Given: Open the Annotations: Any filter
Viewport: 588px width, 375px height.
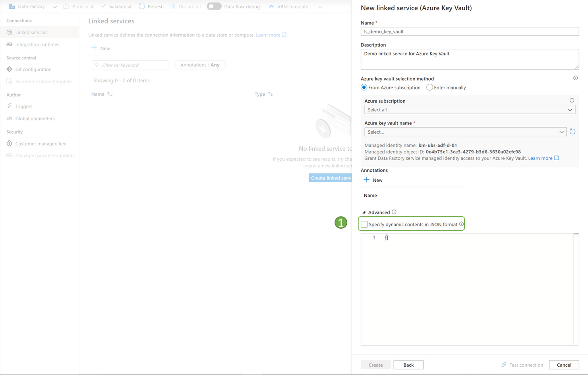Looking at the screenshot, I should click(200, 65).
